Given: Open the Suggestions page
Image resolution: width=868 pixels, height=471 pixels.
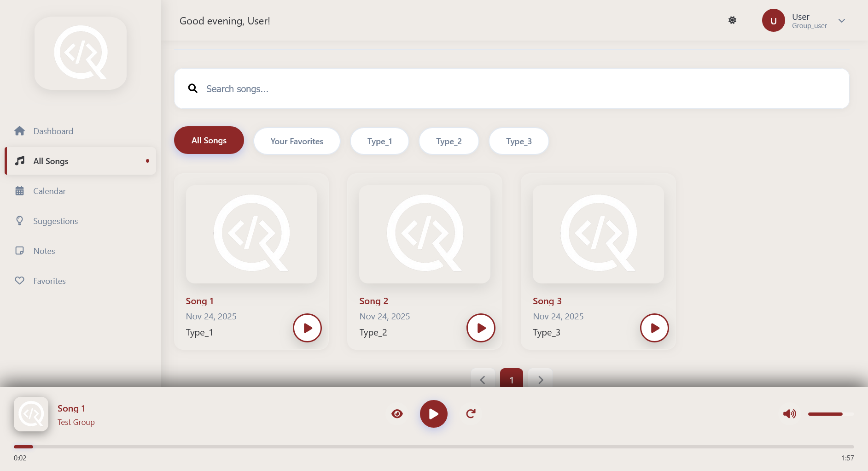Looking at the screenshot, I should [55, 221].
